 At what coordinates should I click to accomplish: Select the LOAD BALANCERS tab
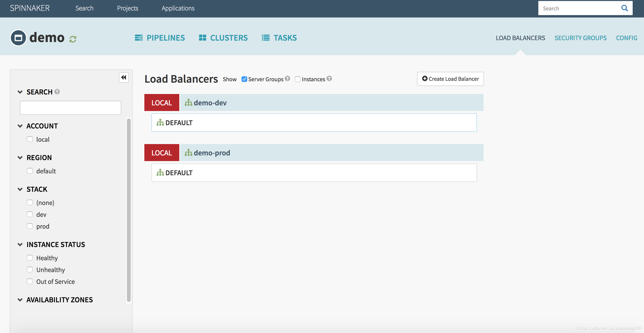coord(520,38)
